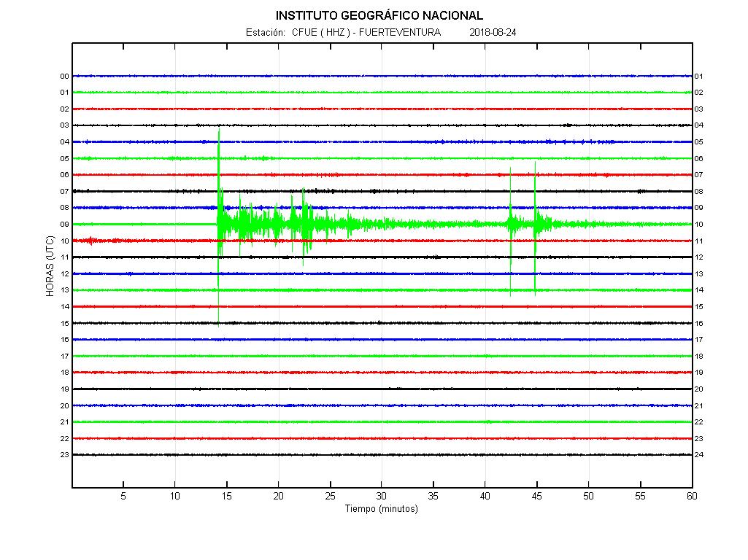Click left-axis hour label 08
Image resolution: width=748 pixels, height=560 pixels.
tap(64, 208)
